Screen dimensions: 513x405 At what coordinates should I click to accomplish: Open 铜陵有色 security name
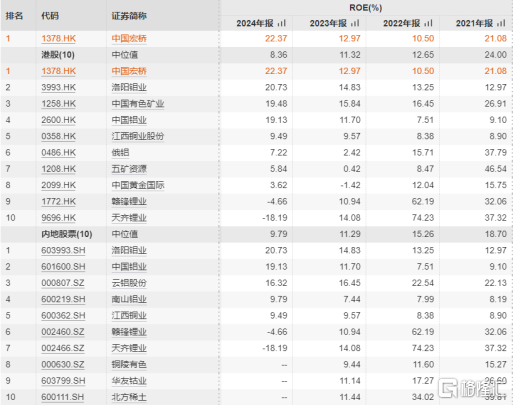coord(129,365)
